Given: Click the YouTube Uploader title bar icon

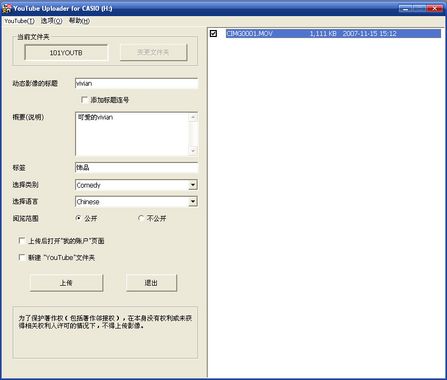Looking at the screenshot, I should [7, 8].
